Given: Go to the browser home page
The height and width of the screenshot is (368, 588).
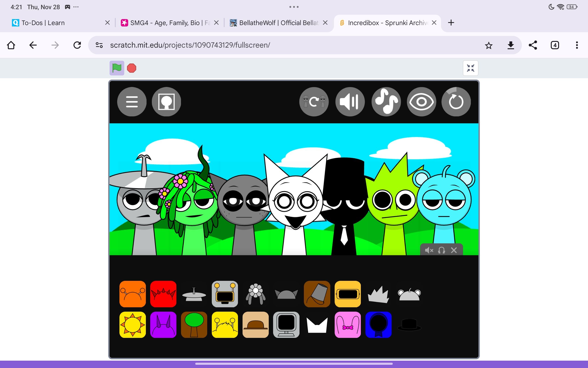Looking at the screenshot, I should click(x=11, y=45).
